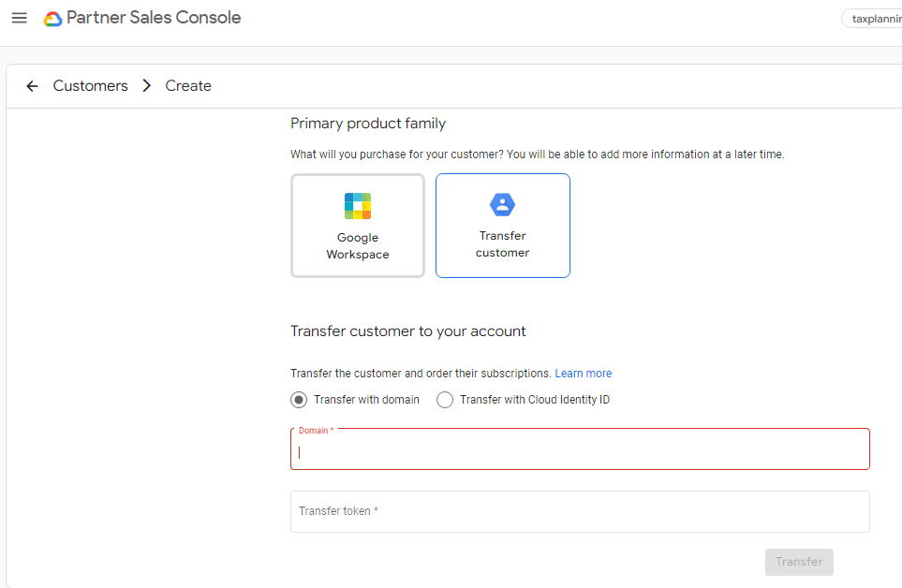Image resolution: width=902 pixels, height=588 pixels.
Task: Click the Google Cloud logo icon
Action: (x=53, y=19)
